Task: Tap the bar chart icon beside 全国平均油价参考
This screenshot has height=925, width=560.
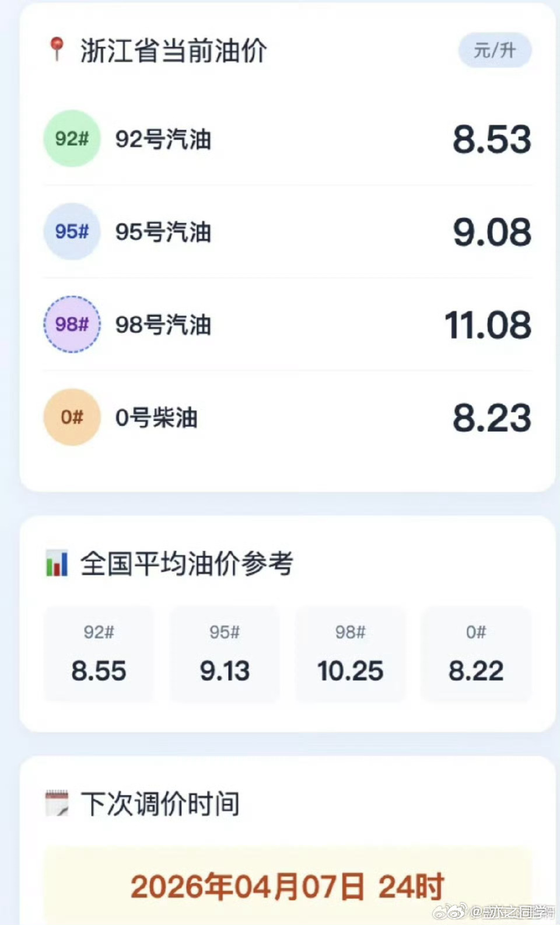Action: pos(57,563)
